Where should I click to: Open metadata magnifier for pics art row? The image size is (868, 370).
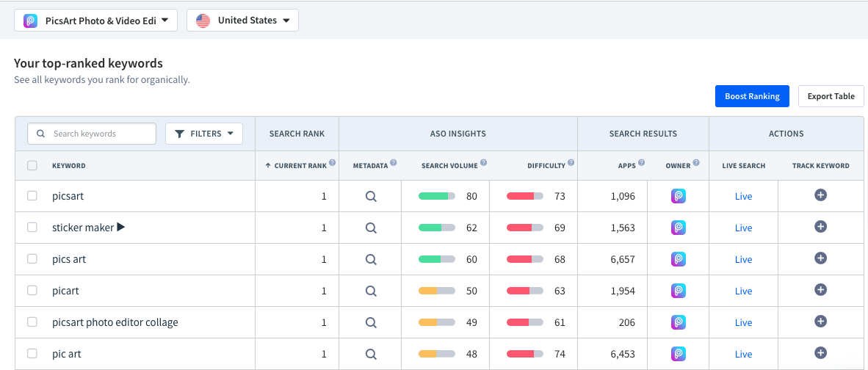tap(371, 259)
